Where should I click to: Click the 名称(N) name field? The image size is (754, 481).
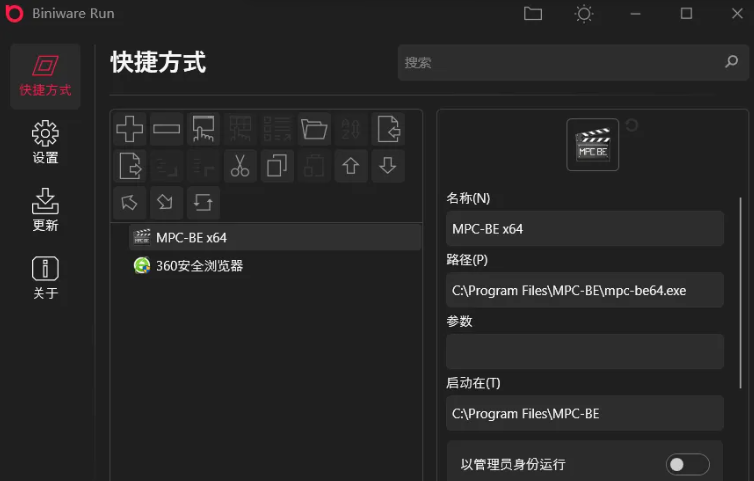[585, 228]
